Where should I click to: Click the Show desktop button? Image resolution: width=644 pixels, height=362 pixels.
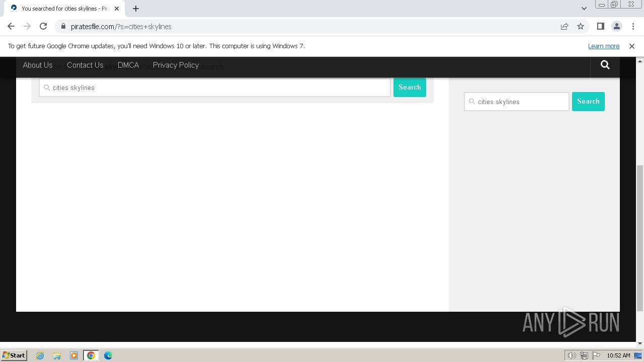[638, 355]
